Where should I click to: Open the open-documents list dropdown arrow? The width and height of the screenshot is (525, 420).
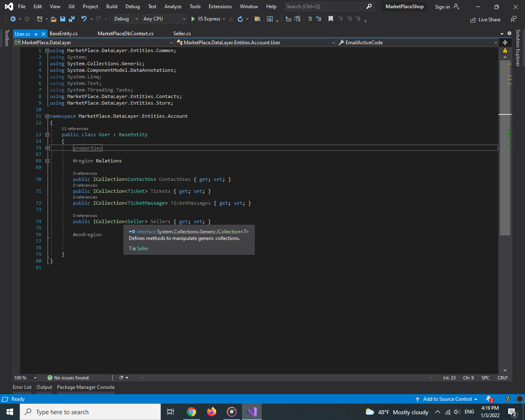502,34
